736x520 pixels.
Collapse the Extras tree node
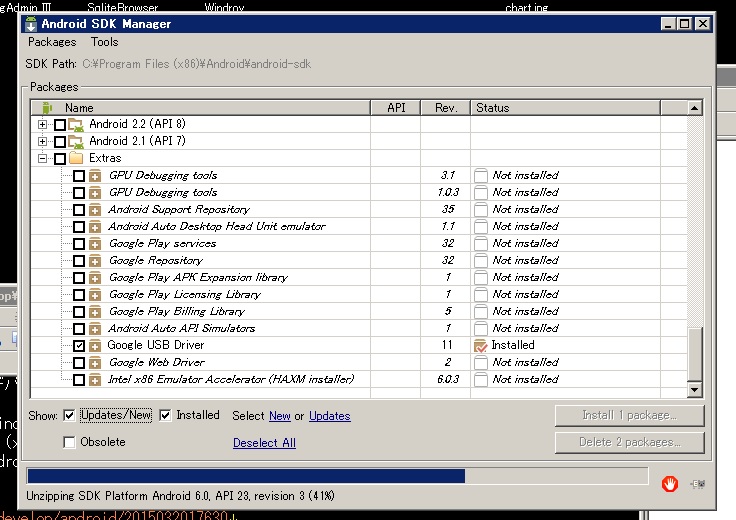tap(42, 159)
